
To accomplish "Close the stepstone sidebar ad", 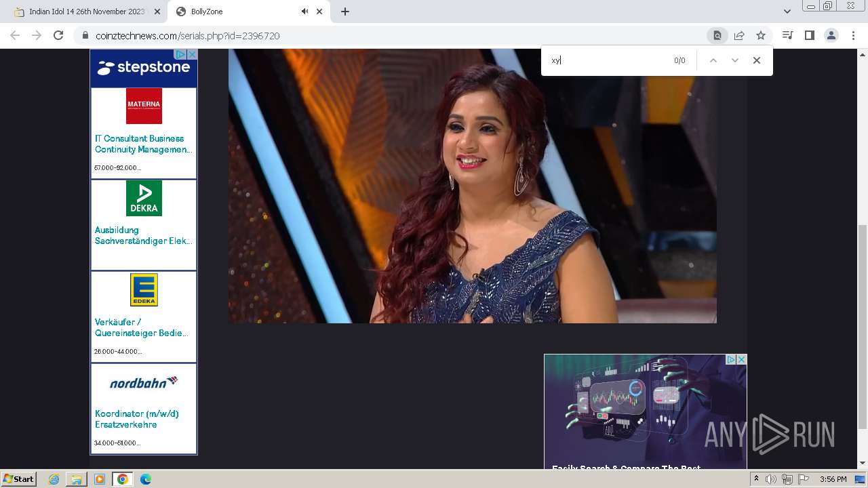I will (192, 54).
